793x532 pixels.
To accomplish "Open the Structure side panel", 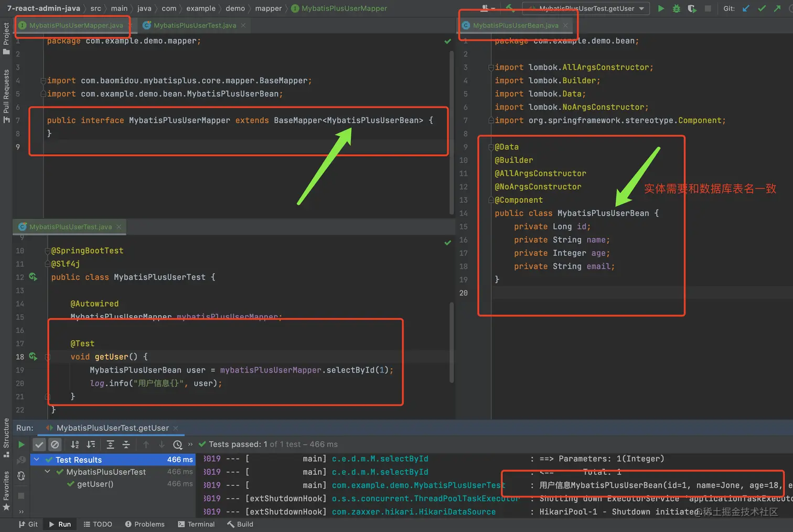I will coord(6,438).
